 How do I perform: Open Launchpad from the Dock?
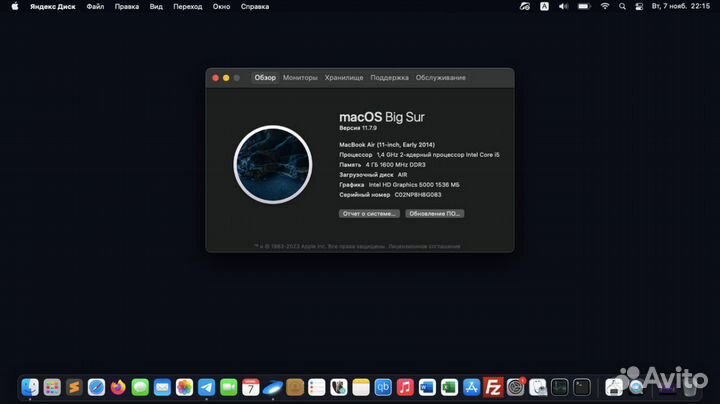(52, 387)
